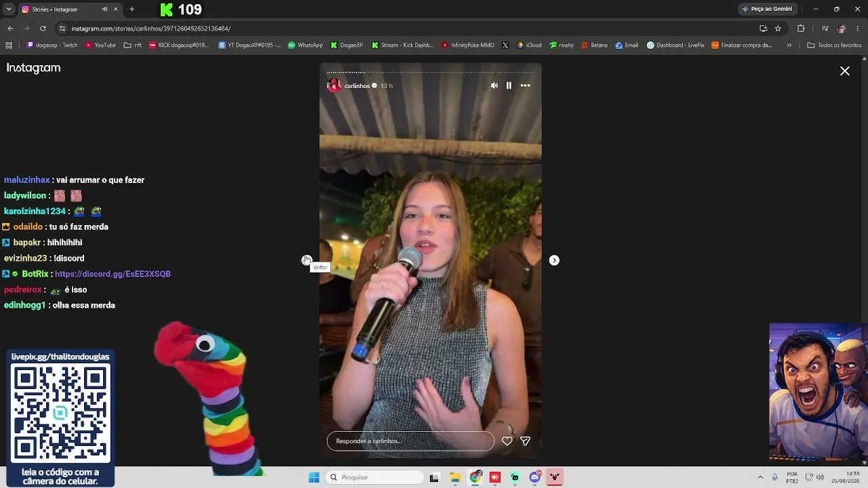Open the YT DogaoXP#0195 bookmark

250,45
